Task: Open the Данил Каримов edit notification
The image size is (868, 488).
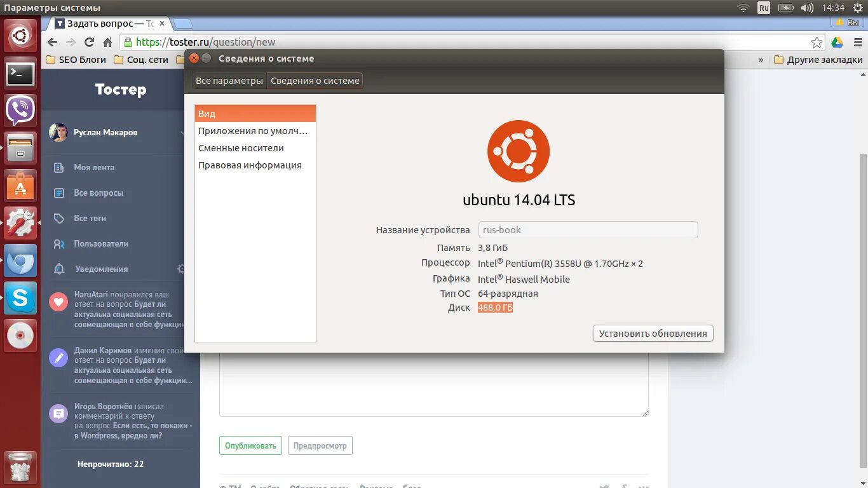Action: pos(121,365)
